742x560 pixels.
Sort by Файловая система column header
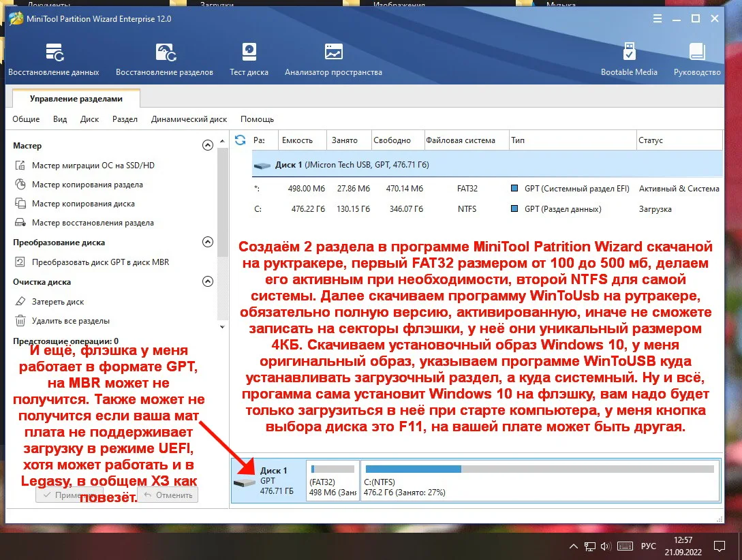pyautogui.click(x=467, y=140)
